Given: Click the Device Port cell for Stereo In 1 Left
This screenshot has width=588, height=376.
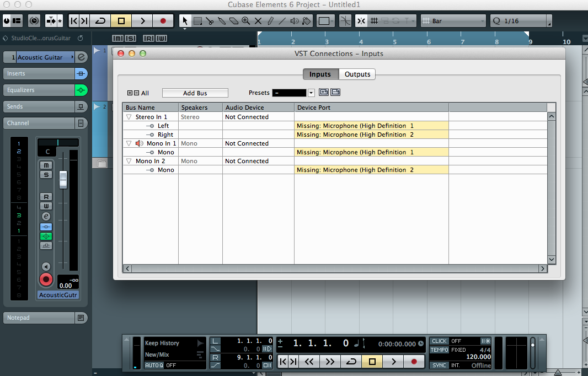Looking at the screenshot, I should click(372, 126).
